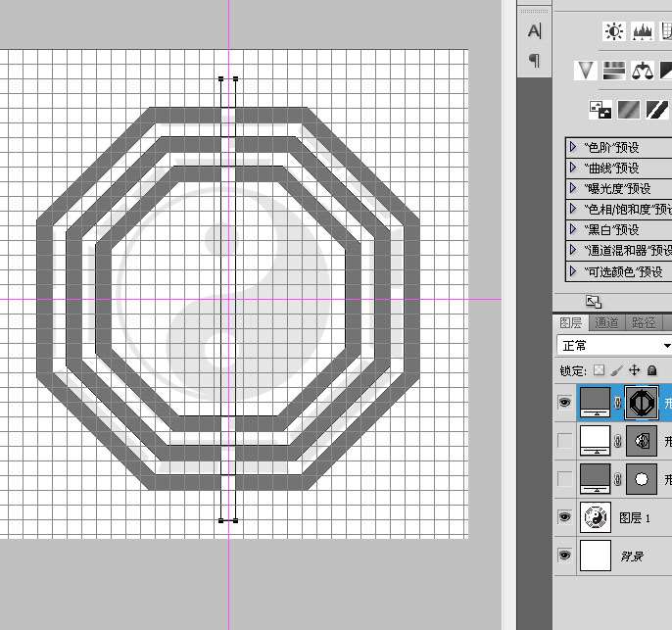This screenshot has height=630, width=672.
Task: Switch to the 通道 tab
Action: (x=607, y=322)
